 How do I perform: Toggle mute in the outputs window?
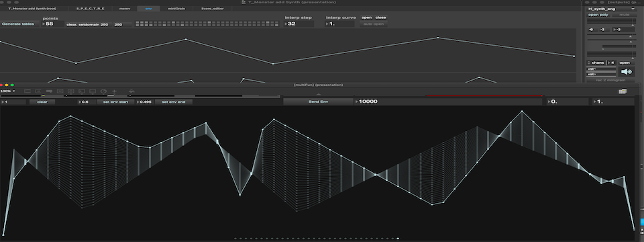click(624, 15)
